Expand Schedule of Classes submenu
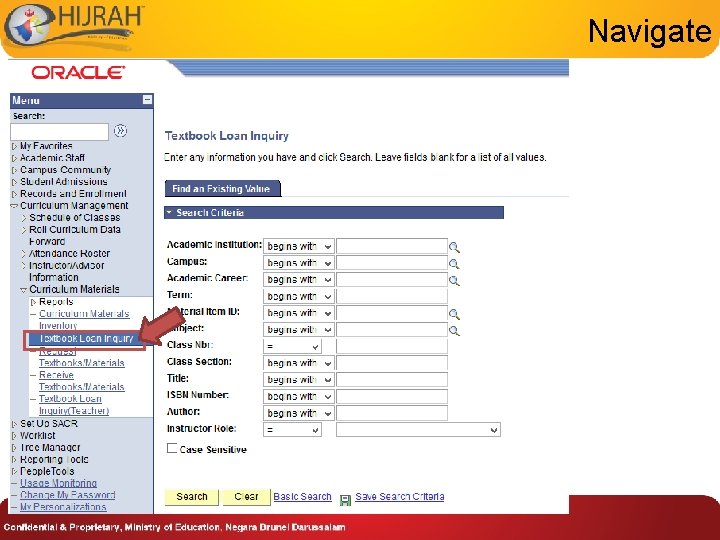 [x=23, y=218]
